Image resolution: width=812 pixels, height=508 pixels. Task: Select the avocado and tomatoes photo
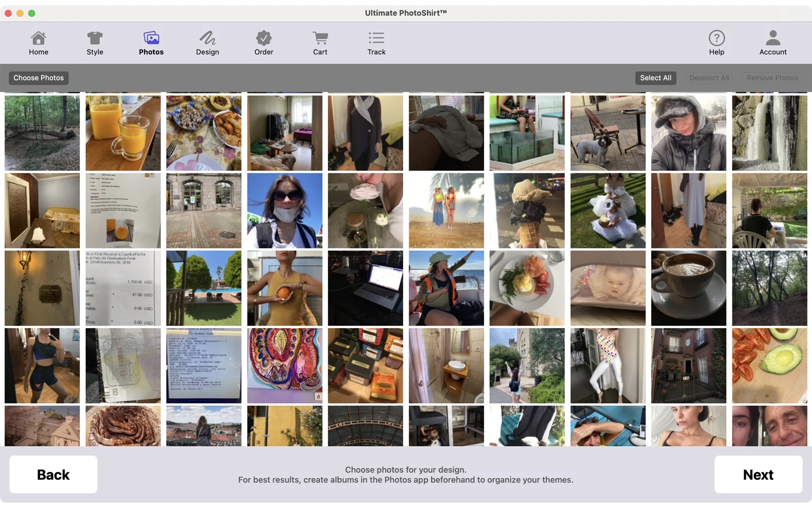[769, 366]
